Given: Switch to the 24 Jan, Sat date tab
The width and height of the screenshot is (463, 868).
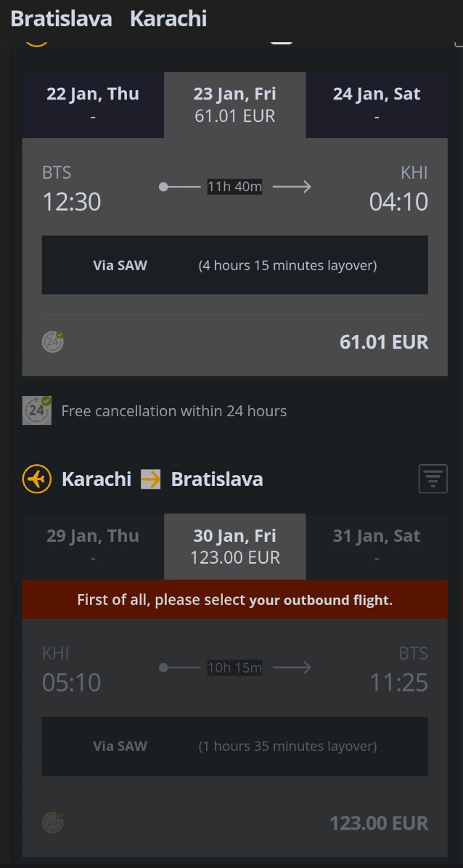Looking at the screenshot, I should pyautogui.click(x=377, y=105).
